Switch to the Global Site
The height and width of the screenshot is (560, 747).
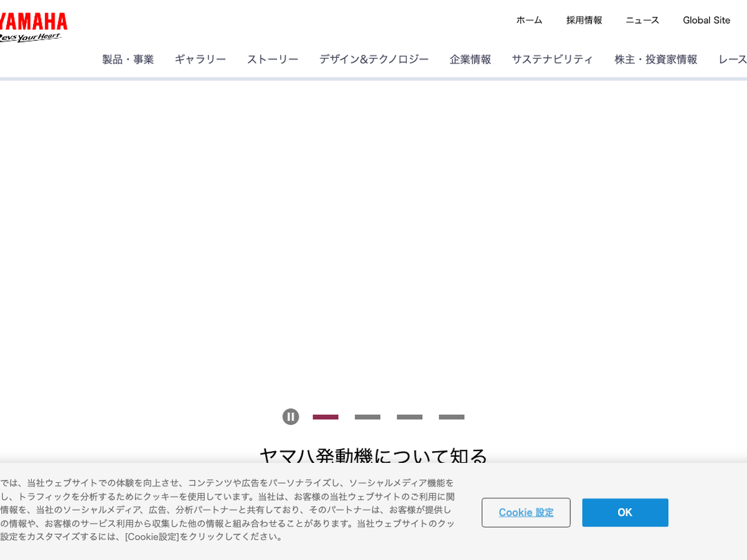(706, 20)
